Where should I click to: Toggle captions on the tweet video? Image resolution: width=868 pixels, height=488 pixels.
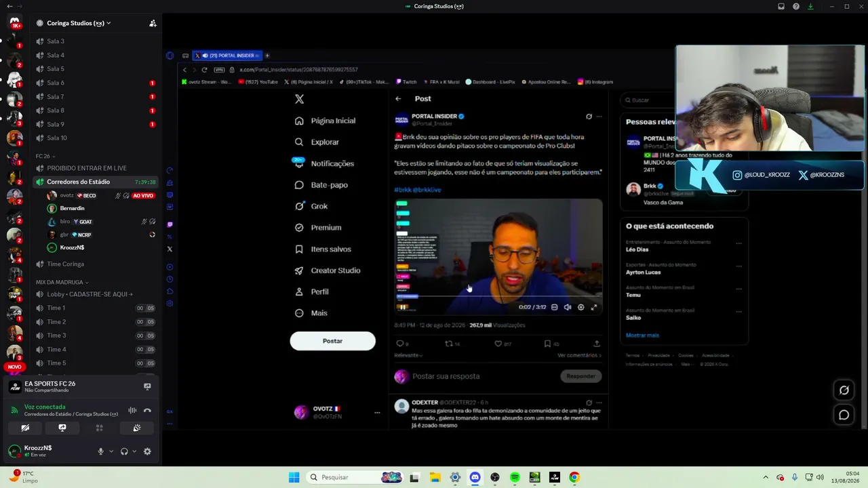coord(555,307)
